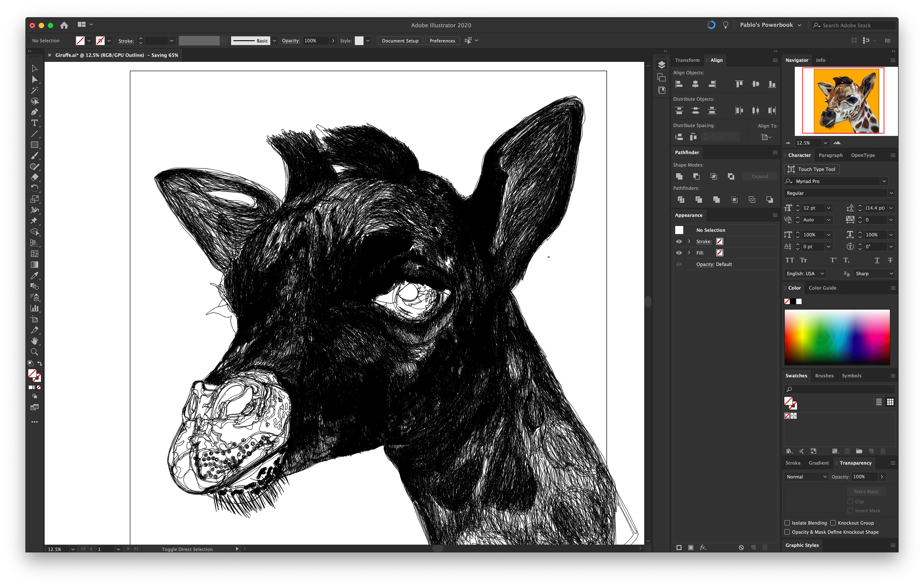Select the Pen tool
The image size is (924, 586).
point(34,112)
